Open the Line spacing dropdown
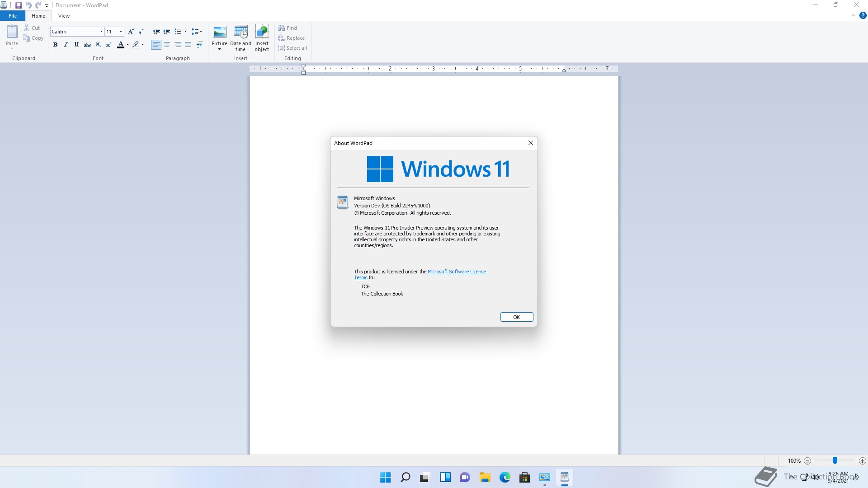 point(197,32)
